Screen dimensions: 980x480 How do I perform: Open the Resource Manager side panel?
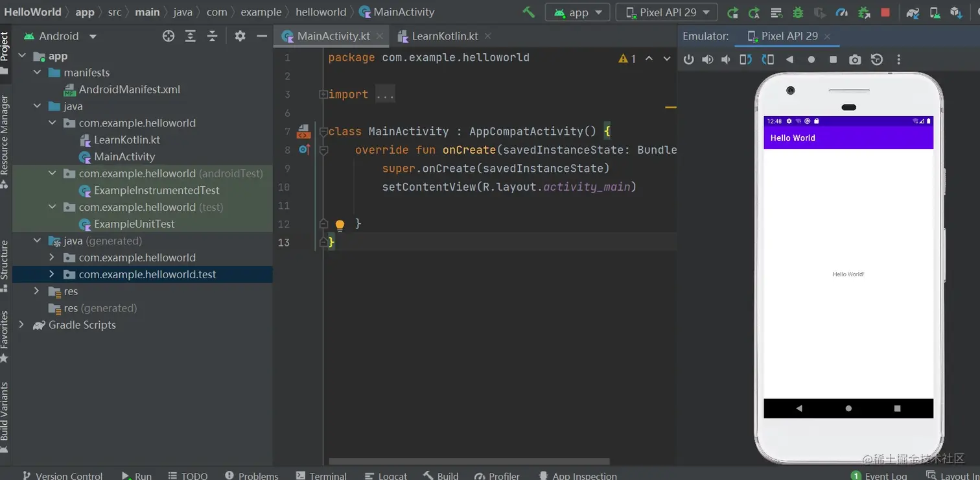[x=5, y=141]
